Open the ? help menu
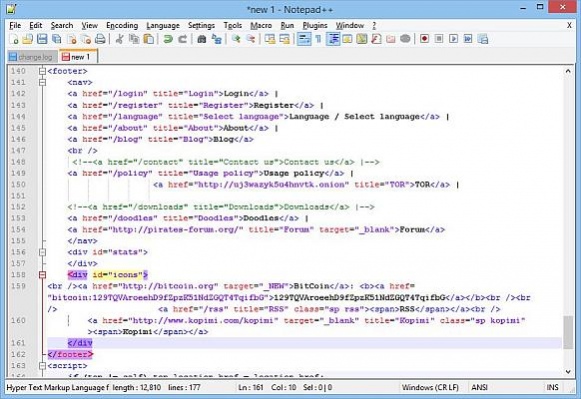This screenshot has width=581, height=399. (x=374, y=26)
